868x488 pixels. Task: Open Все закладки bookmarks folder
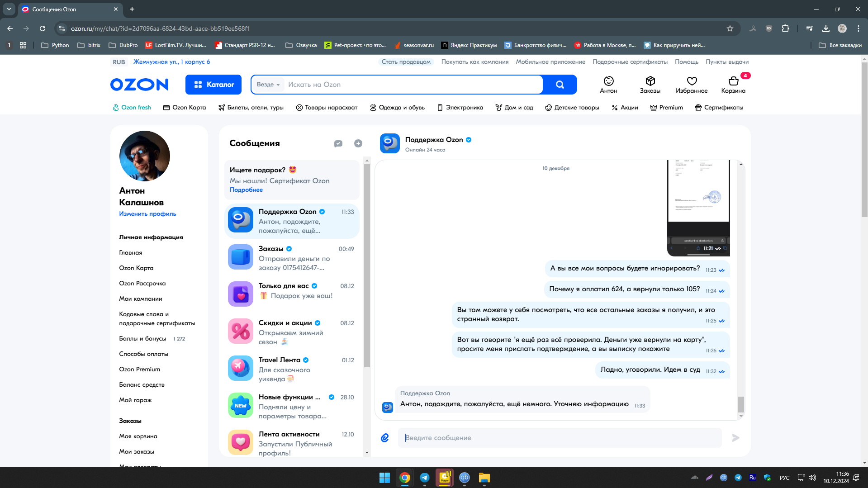coord(840,45)
